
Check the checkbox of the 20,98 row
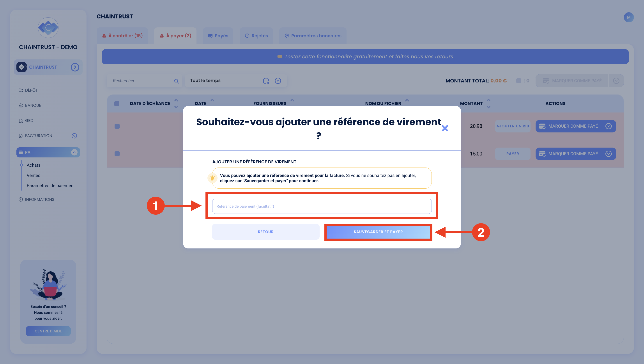[117, 126]
